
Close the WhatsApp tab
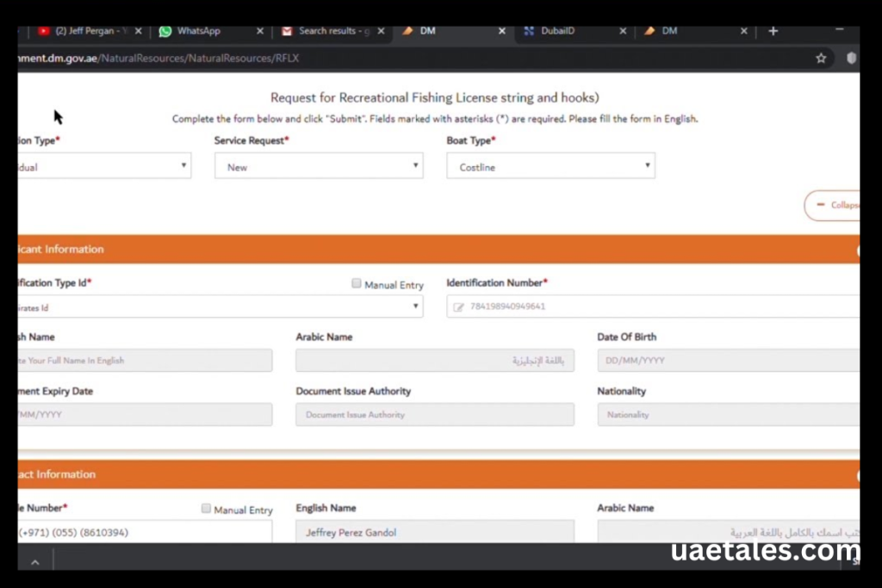(260, 31)
